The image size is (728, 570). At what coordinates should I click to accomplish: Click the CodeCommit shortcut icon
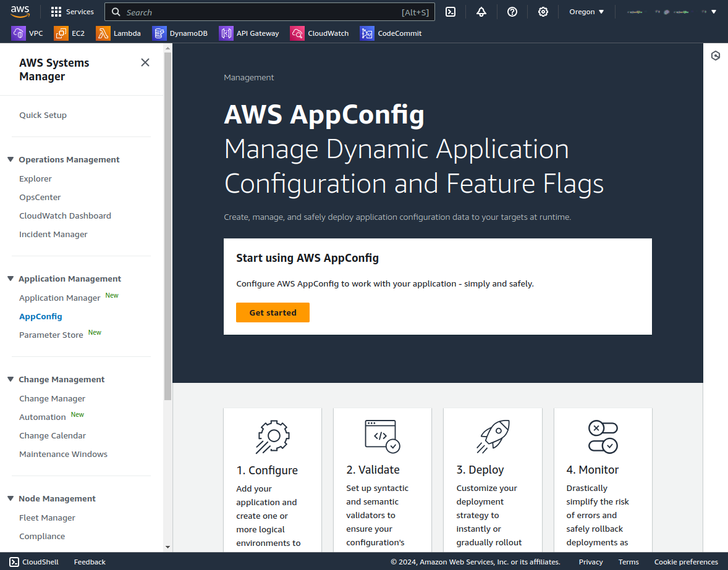click(367, 33)
